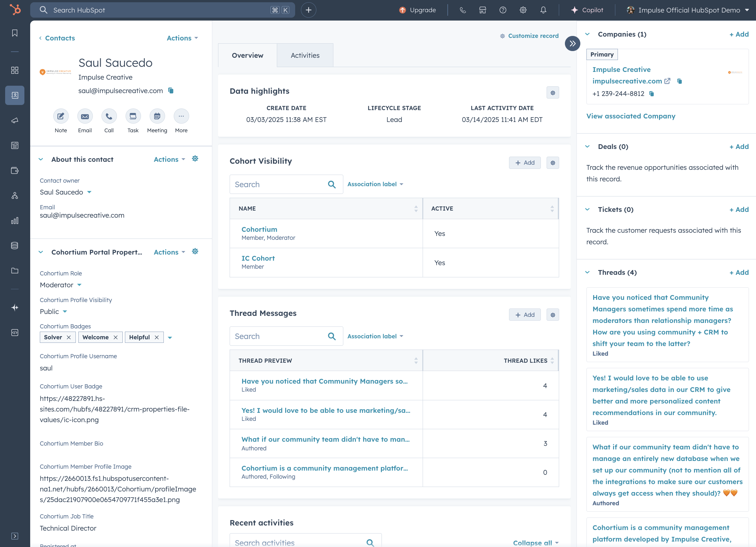Collapse the Cohortium Portal Properties section
The height and width of the screenshot is (547, 756).
[41, 252]
